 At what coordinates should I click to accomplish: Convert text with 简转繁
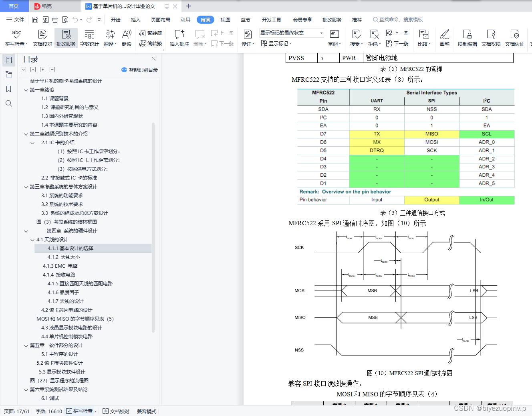pos(151,43)
